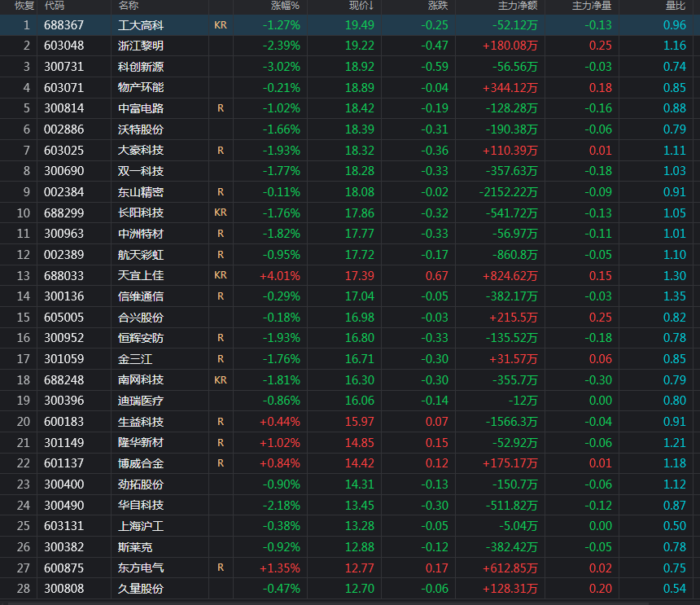Click the 1.35 volume ratio cell
Image resolution: width=700 pixels, height=605 pixels.
click(x=675, y=296)
